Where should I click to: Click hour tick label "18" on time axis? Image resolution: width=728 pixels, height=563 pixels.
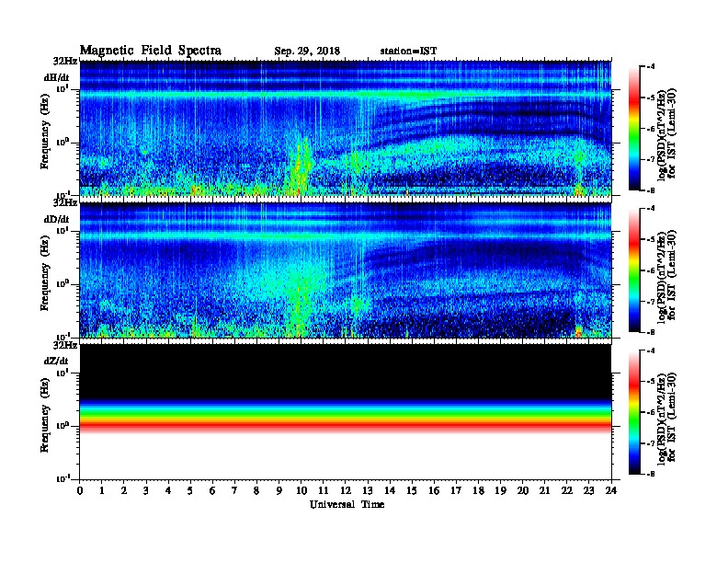point(478,490)
